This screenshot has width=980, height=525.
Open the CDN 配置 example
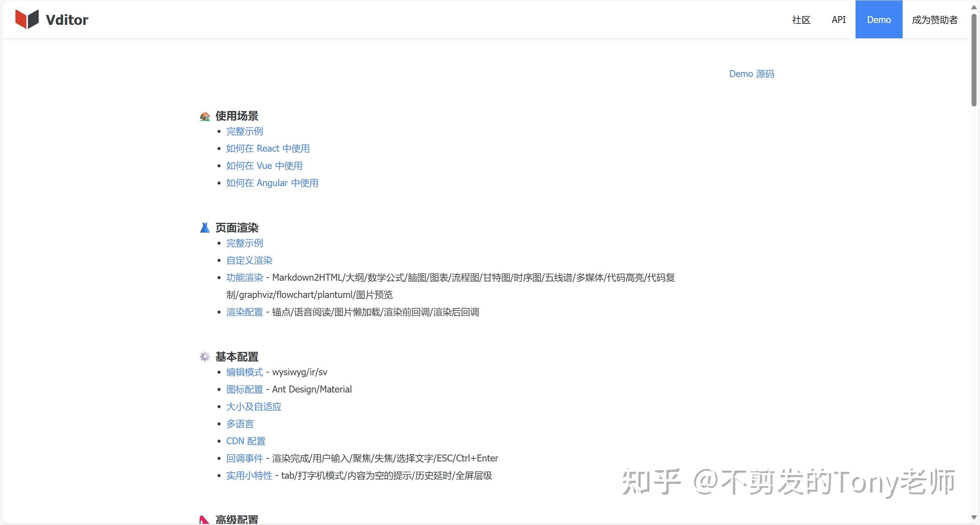[245, 441]
